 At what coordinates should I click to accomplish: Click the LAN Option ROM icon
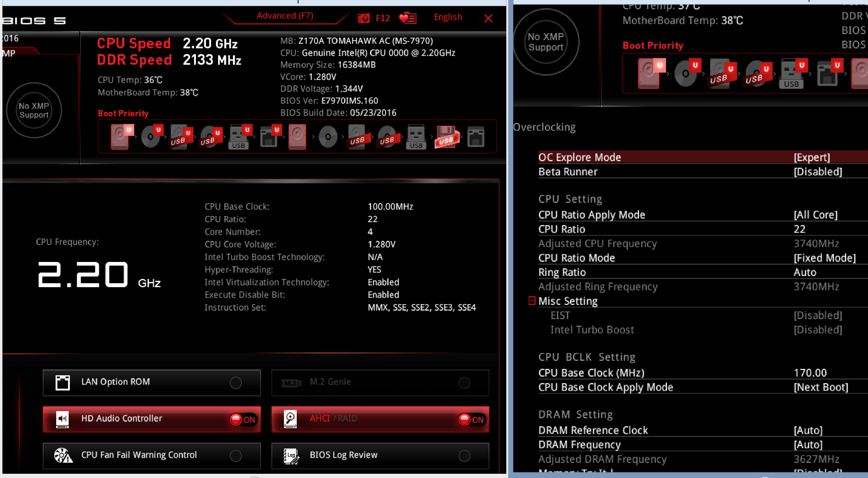pyautogui.click(x=63, y=383)
